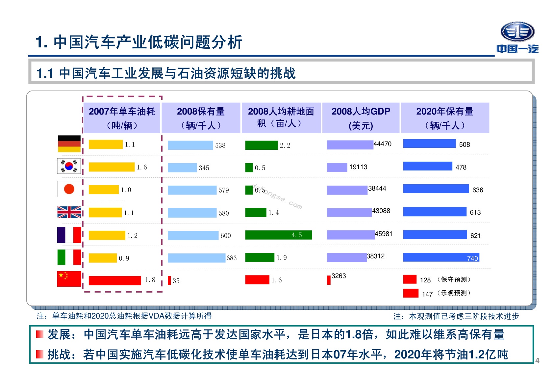Click the 2020 value 508
The height and width of the screenshot is (392, 554).
pyautogui.click(x=465, y=144)
